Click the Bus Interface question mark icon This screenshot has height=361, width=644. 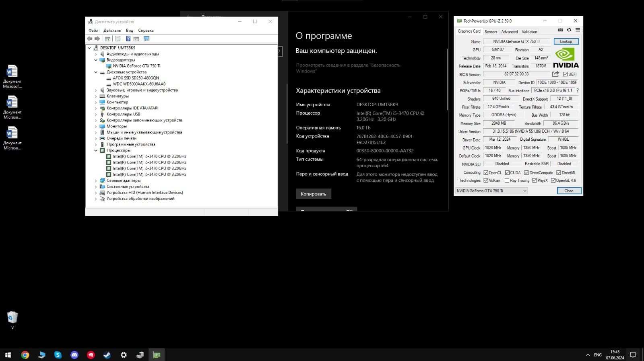pos(578,90)
